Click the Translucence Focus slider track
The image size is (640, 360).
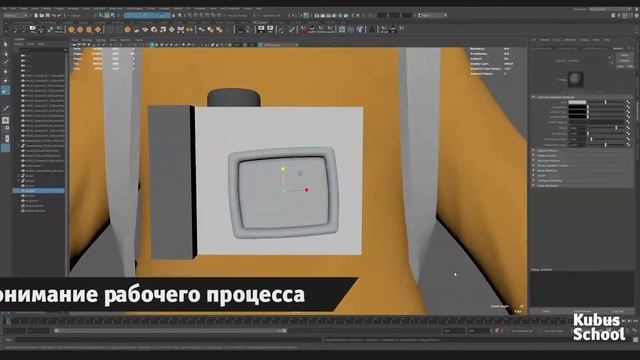coord(606,144)
